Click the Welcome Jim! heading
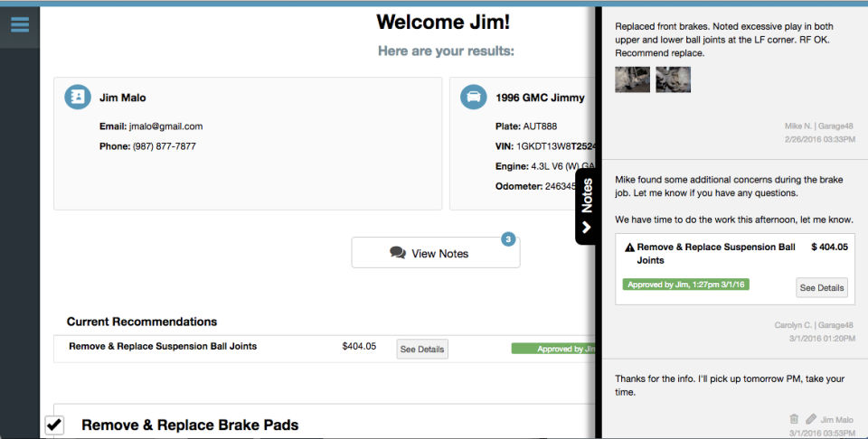This screenshot has width=868, height=439. pyautogui.click(x=443, y=22)
